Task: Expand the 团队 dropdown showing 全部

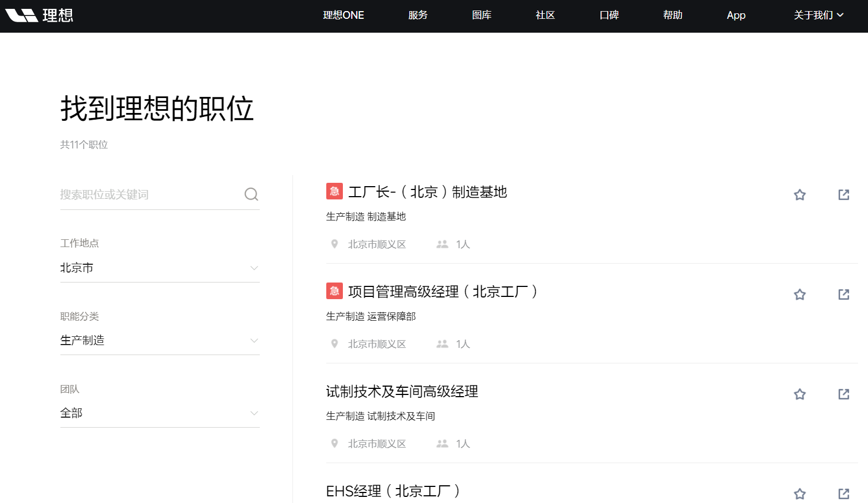Action: coord(160,413)
